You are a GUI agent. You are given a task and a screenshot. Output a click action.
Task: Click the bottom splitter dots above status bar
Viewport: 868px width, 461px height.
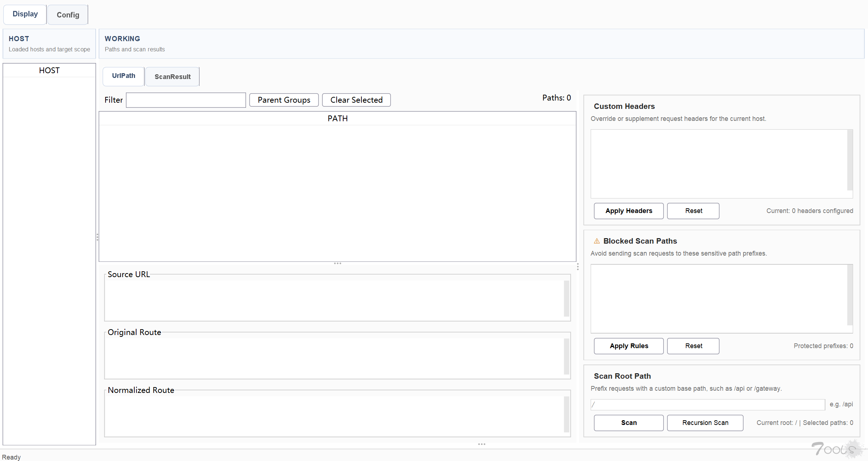coord(481,444)
